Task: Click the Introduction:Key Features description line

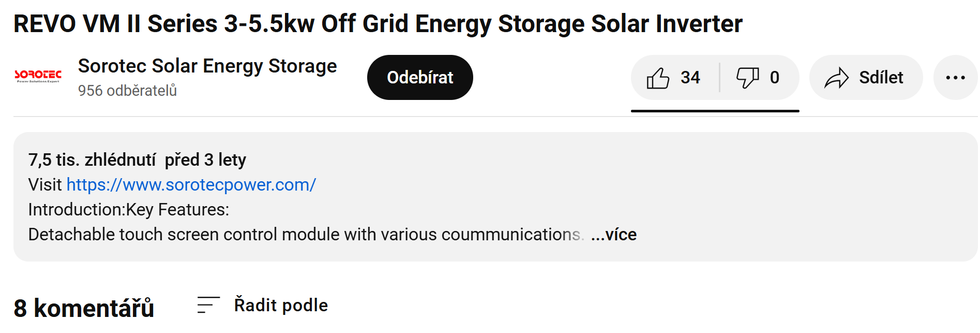Action: [x=128, y=210]
